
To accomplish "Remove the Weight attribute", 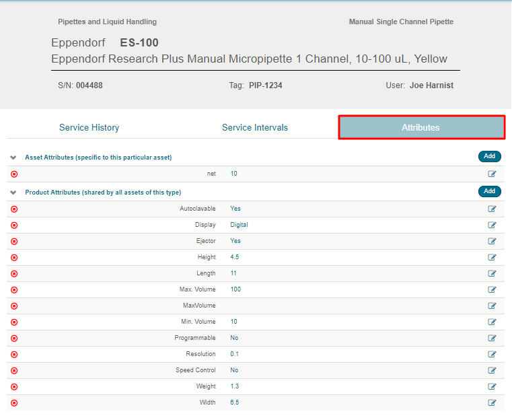I will pyautogui.click(x=14, y=387).
